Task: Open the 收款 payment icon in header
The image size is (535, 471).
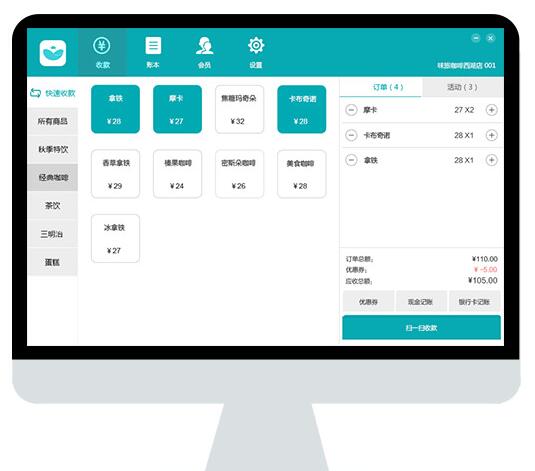Action: (102, 46)
